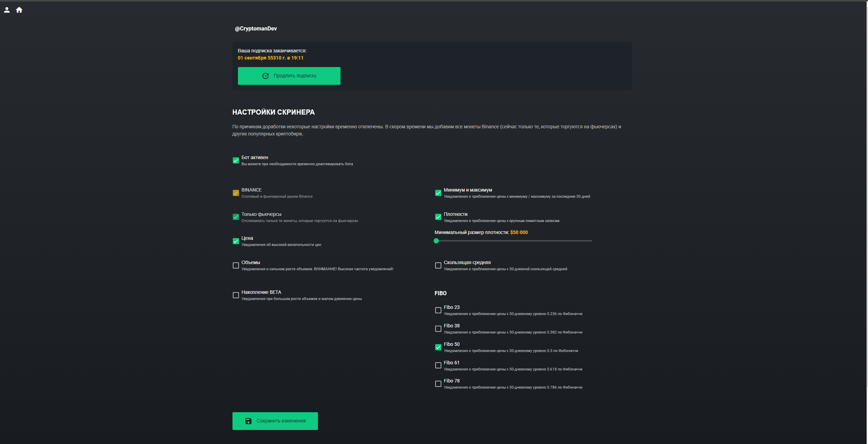Screen dimensions: 868x444
Task: Enable Скользящая средняя checkbox
Action: [438, 265]
